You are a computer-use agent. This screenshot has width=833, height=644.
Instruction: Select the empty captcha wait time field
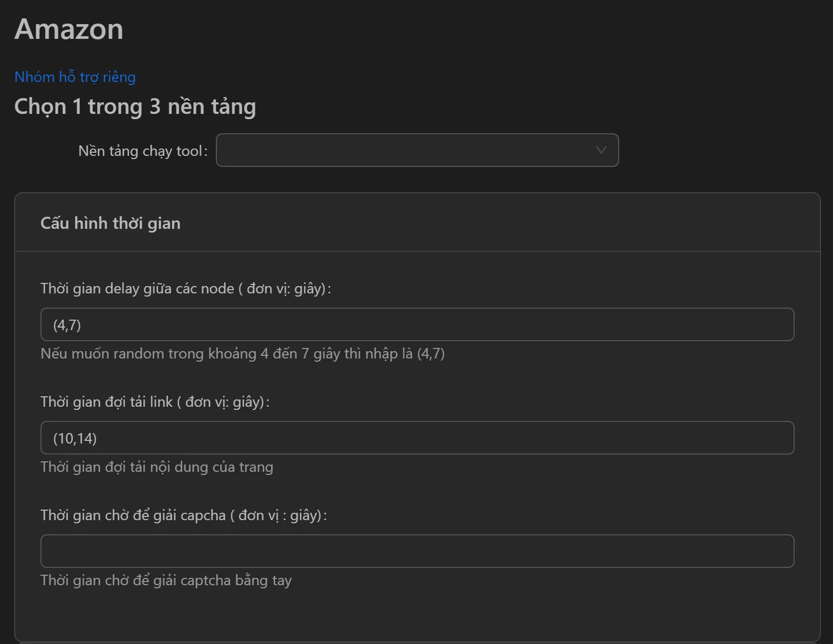tap(417, 551)
